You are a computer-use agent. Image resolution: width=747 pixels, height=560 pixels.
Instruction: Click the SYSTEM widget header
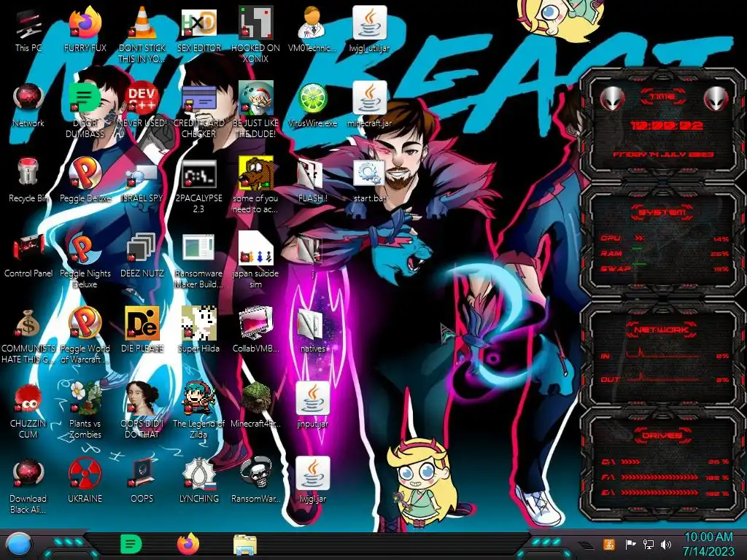(x=662, y=212)
